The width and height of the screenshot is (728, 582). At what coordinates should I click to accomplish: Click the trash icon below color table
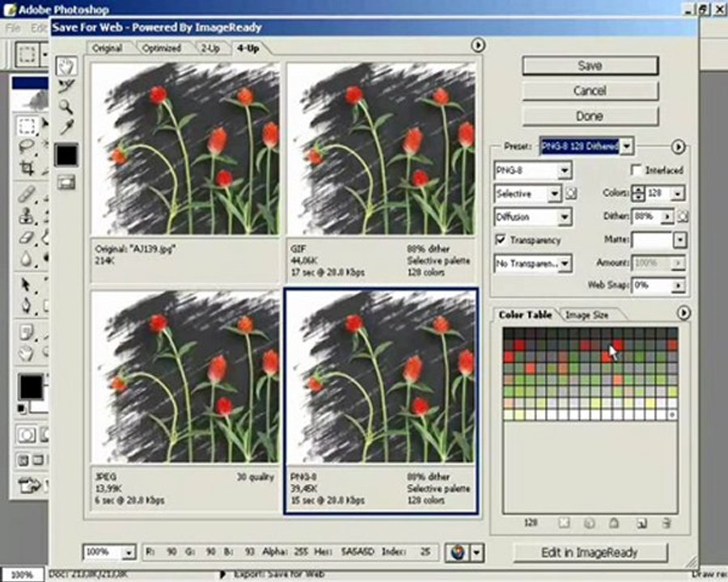tap(667, 524)
